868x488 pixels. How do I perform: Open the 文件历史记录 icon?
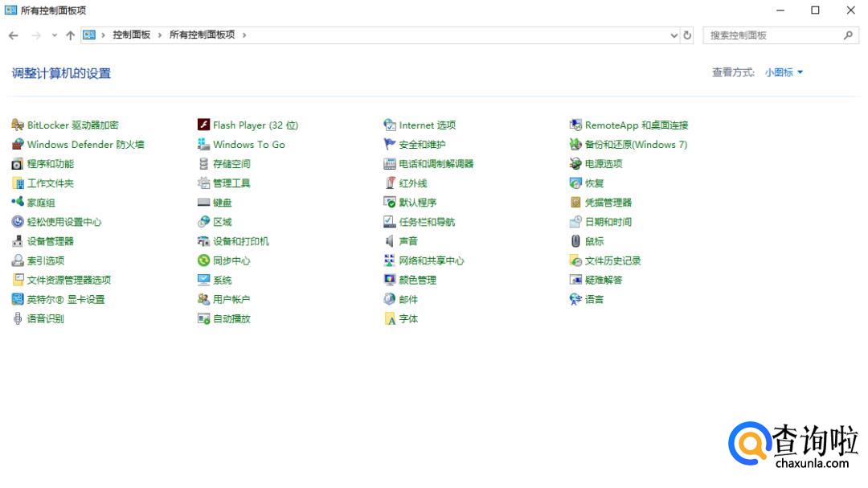[x=575, y=261]
